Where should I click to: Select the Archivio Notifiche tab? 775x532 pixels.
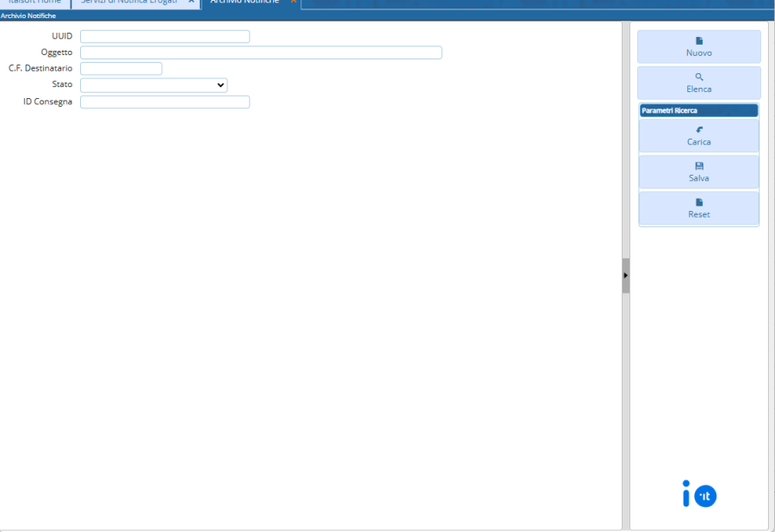[245, 3]
